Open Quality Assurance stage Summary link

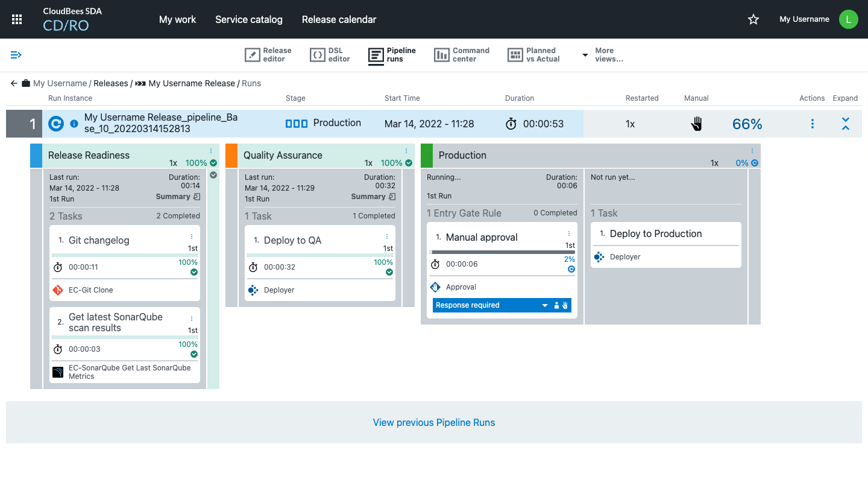(x=373, y=197)
